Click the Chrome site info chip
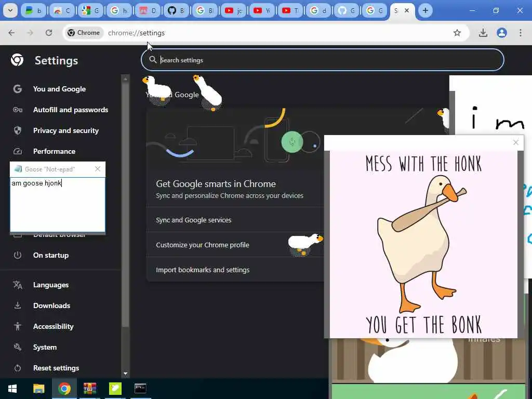532x399 pixels. pyautogui.click(x=84, y=33)
